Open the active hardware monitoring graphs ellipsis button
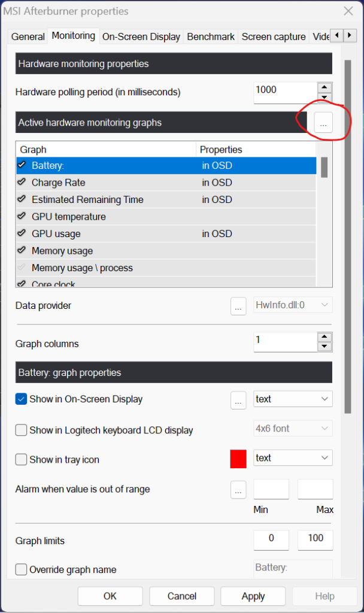Screen dimensions: 364x613 coord(323,122)
